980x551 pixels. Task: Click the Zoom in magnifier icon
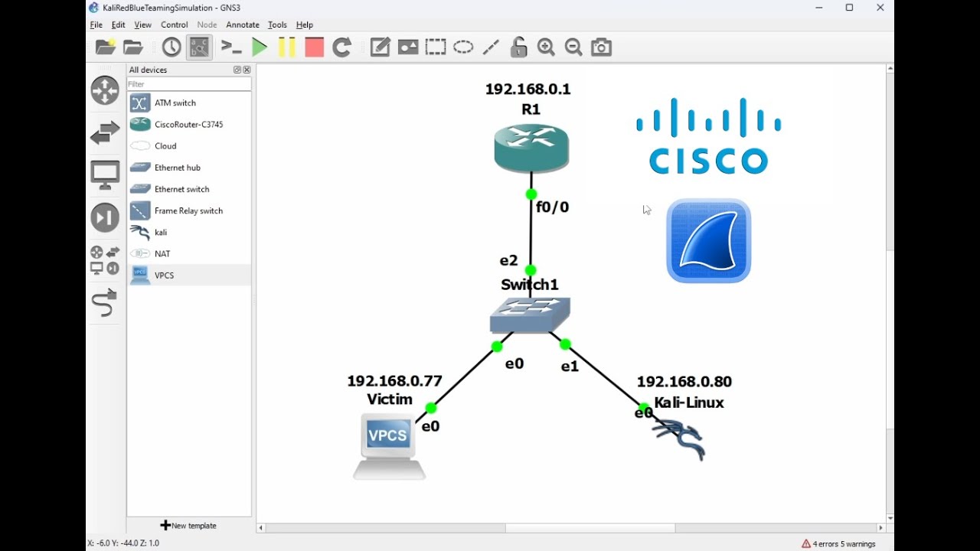point(546,47)
